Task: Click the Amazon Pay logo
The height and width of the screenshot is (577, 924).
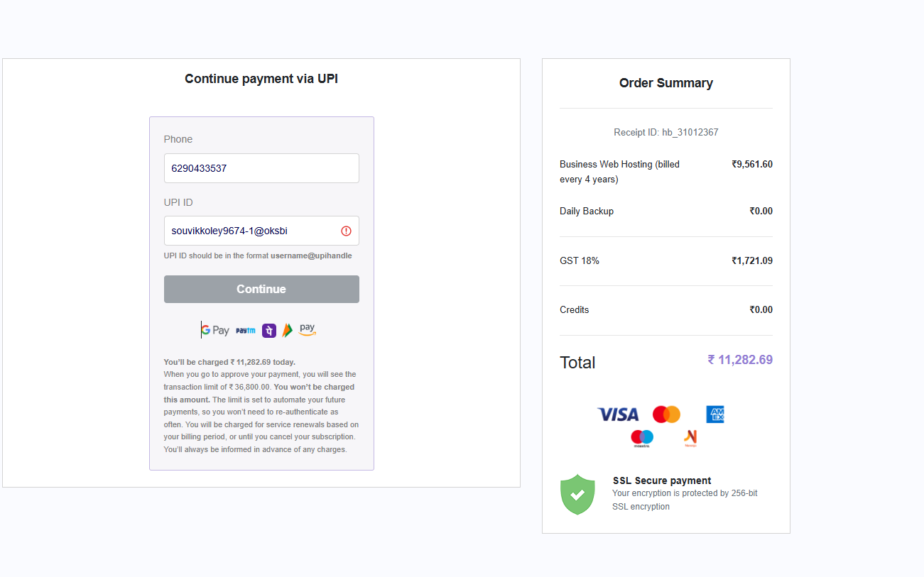Action: click(x=308, y=330)
